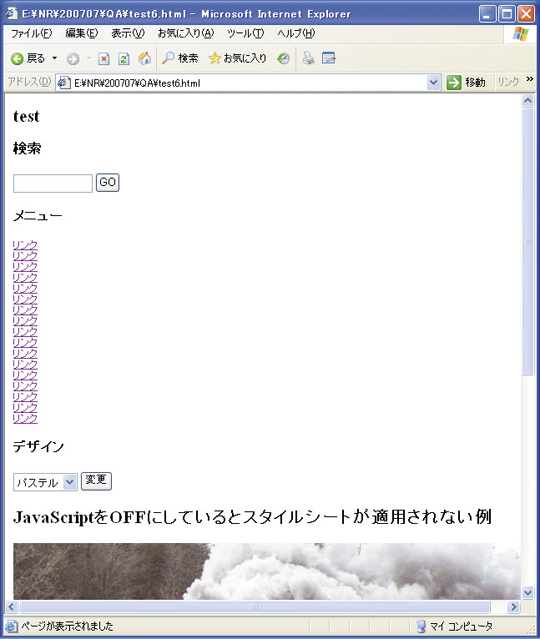Go to the Home page icon
The width and height of the screenshot is (540, 639).
(x=144, y=59)
